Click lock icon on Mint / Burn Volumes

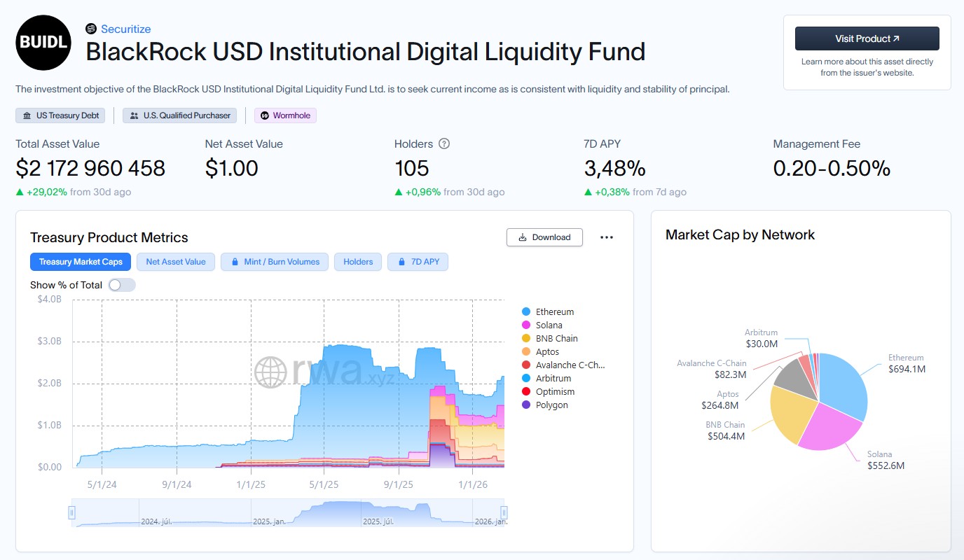coord(235,262)
